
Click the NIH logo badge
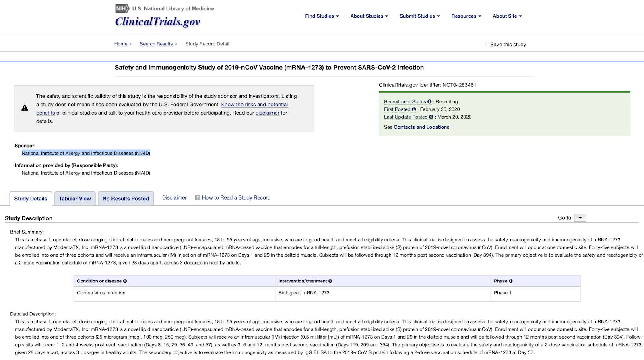[122, 8]
